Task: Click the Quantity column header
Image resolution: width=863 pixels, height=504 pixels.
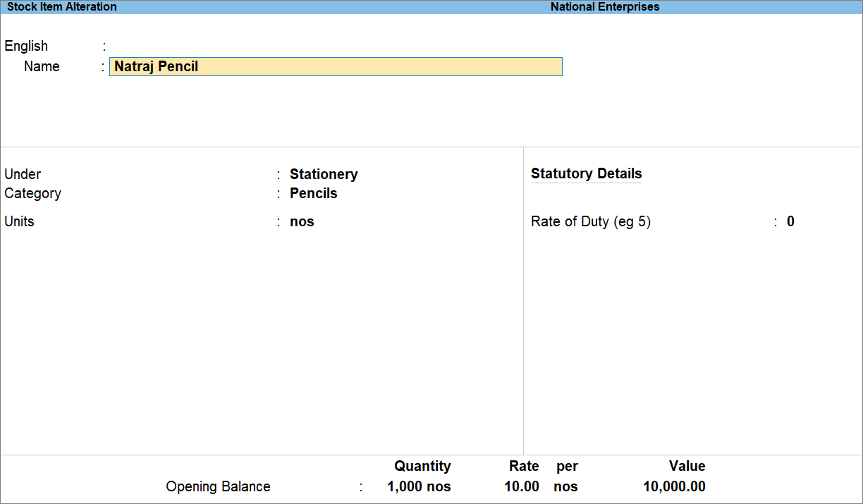Action: coord(422,466)
